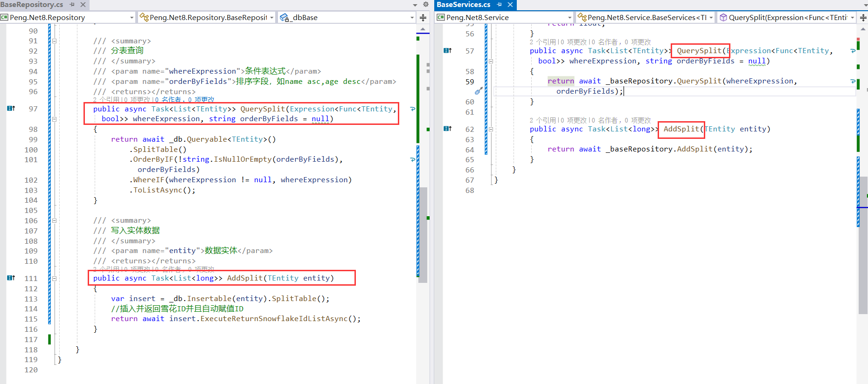Click line number 105 in left editor
This screenshot has width=868, height=384.
(31, 211)
